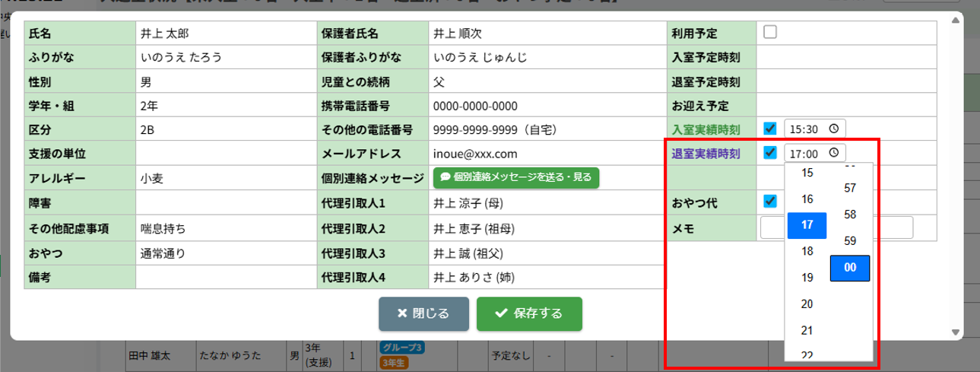980x372 pixels.
Task: Click the up arrow on dialog scrollbar
Action: pyautogui.click(x=956, y=26)
